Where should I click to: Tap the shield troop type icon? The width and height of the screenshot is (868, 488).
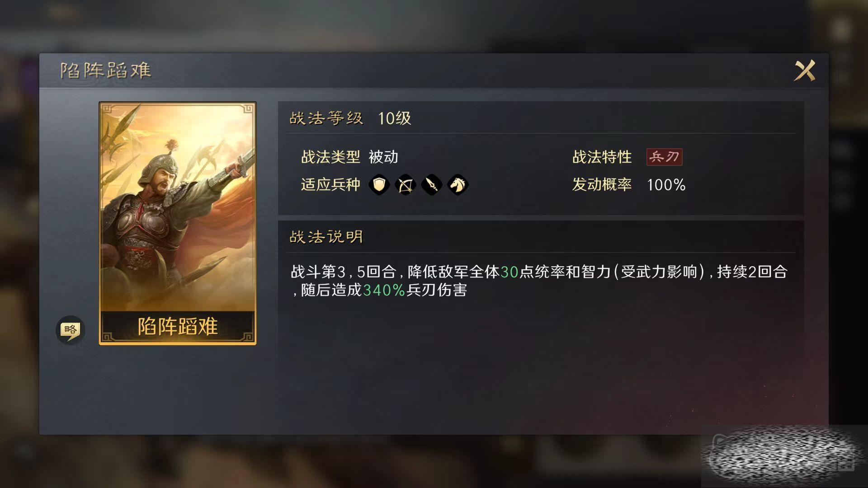tap(379, 185)
